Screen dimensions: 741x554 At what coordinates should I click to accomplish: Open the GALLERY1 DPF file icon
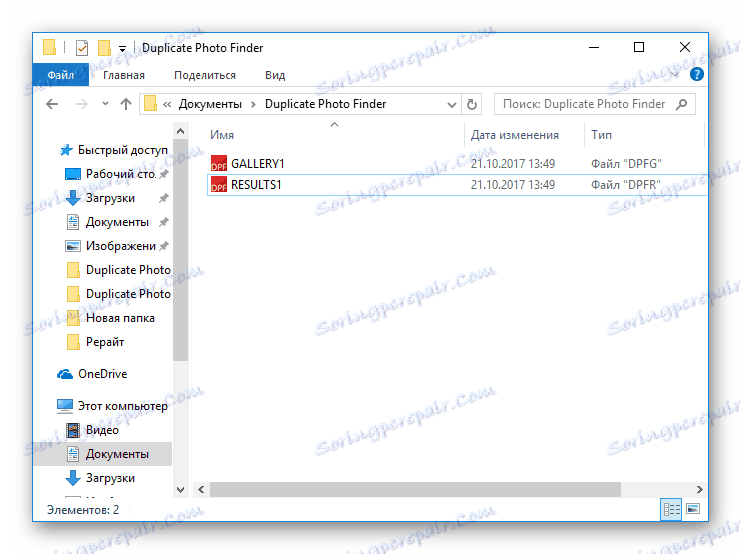coord(218,164)
